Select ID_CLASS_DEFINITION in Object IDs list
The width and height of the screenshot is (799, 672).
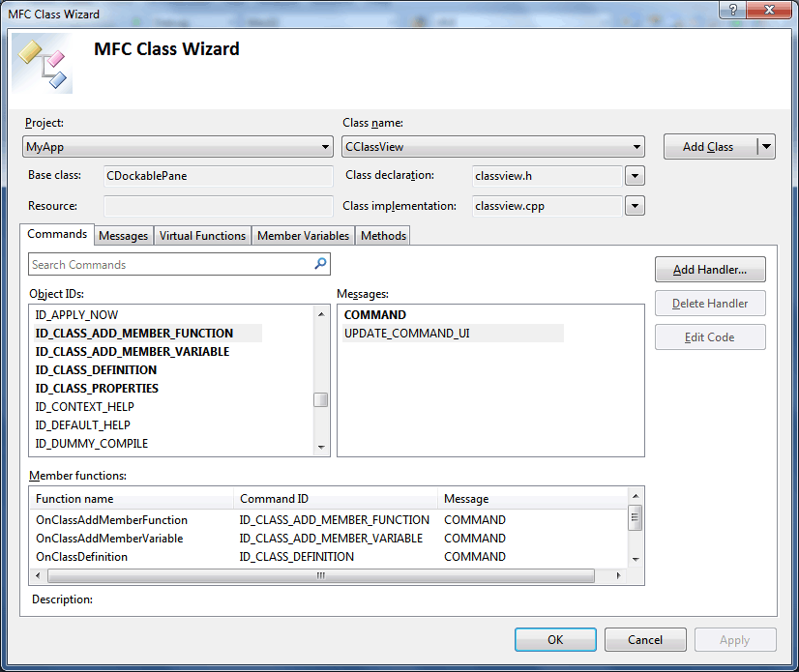pos(96,370)
